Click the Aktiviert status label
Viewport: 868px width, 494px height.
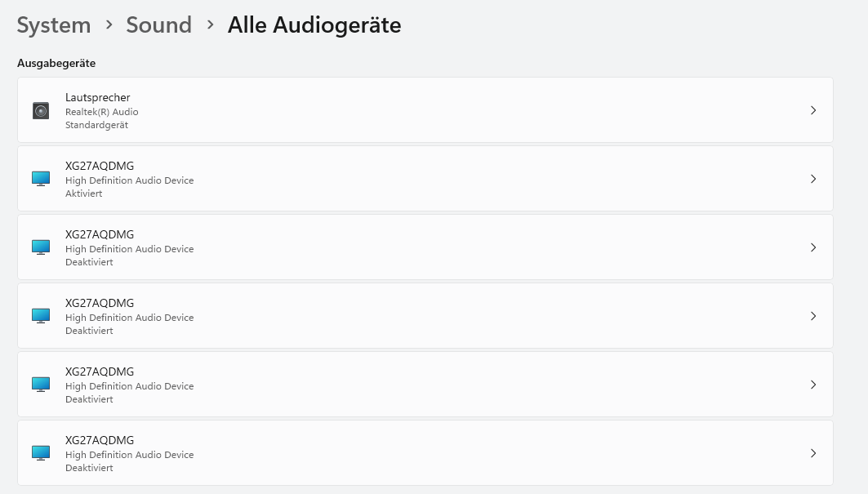(x=84, y=194)
